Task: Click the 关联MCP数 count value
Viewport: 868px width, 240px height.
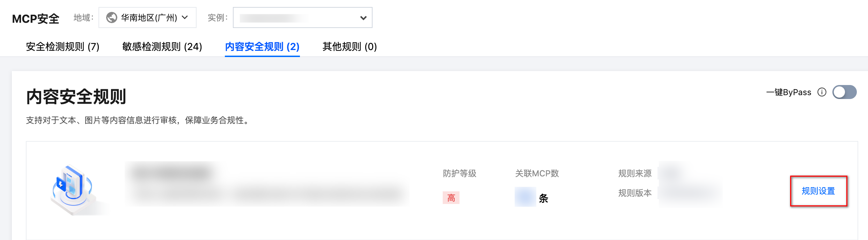Action: 525,197
